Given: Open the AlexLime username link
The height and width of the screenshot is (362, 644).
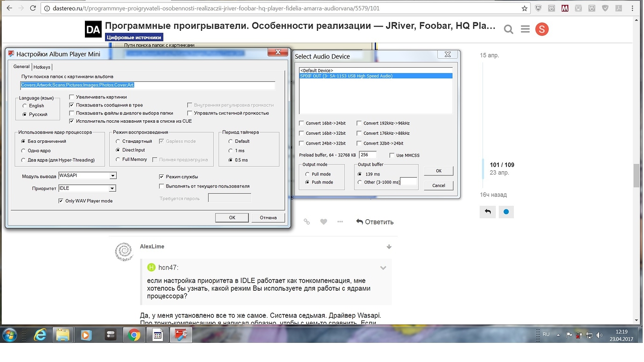Looking at the screenshot, I should point(152,246).
